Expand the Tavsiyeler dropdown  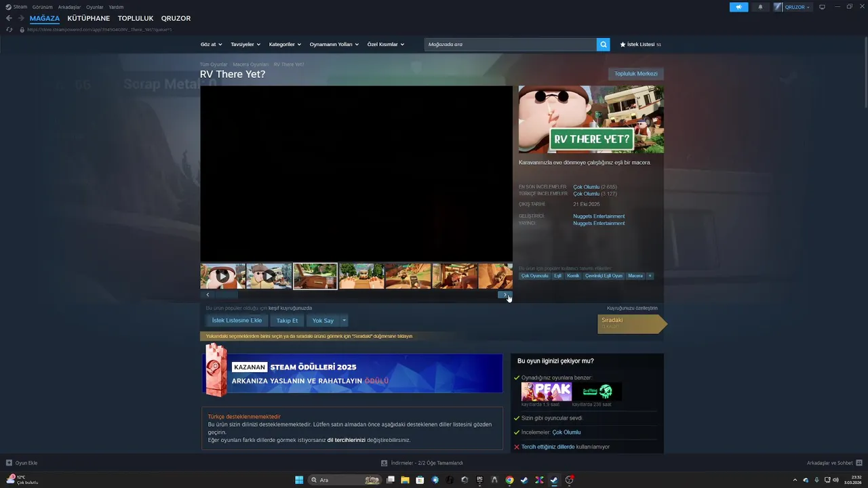pyautogui.click(x=245, y=44)
